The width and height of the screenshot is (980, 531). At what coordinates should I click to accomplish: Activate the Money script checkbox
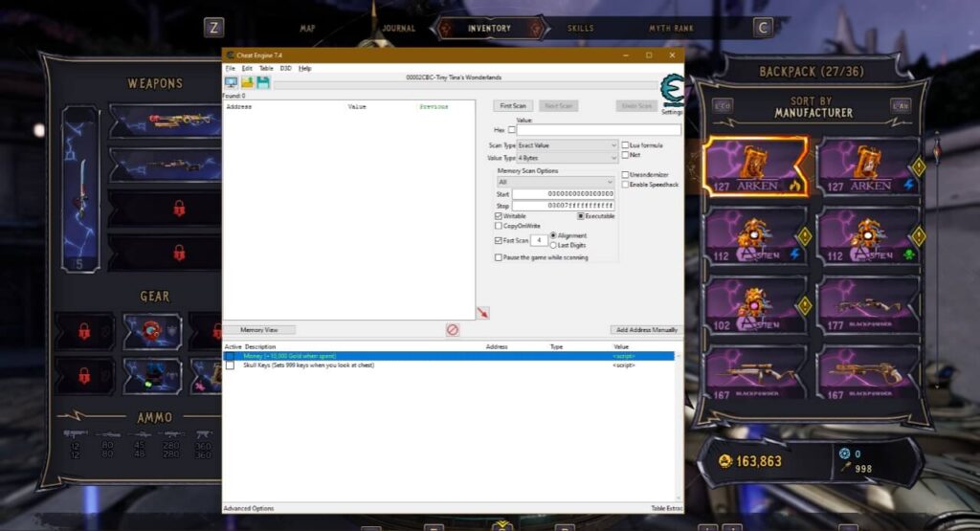(x=230, y=356)
